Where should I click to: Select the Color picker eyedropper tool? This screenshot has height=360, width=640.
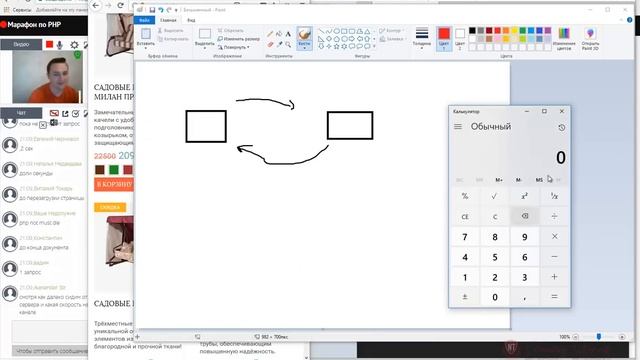pos(279,44)
